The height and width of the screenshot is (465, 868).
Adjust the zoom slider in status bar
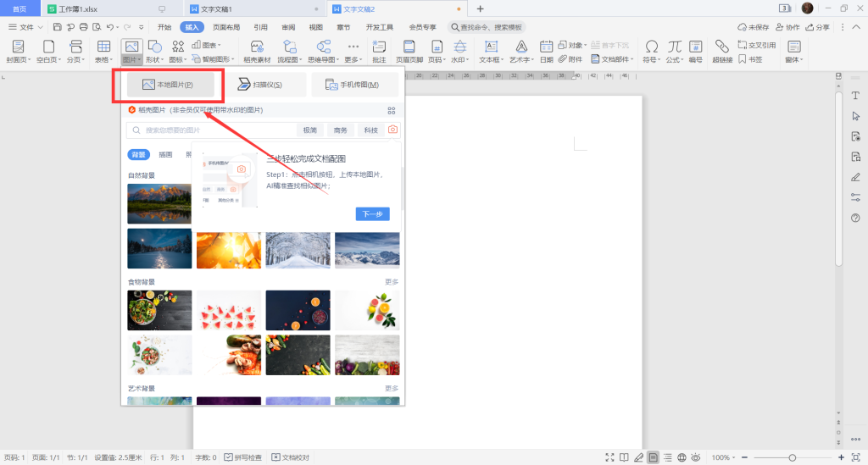pos(792,457)
